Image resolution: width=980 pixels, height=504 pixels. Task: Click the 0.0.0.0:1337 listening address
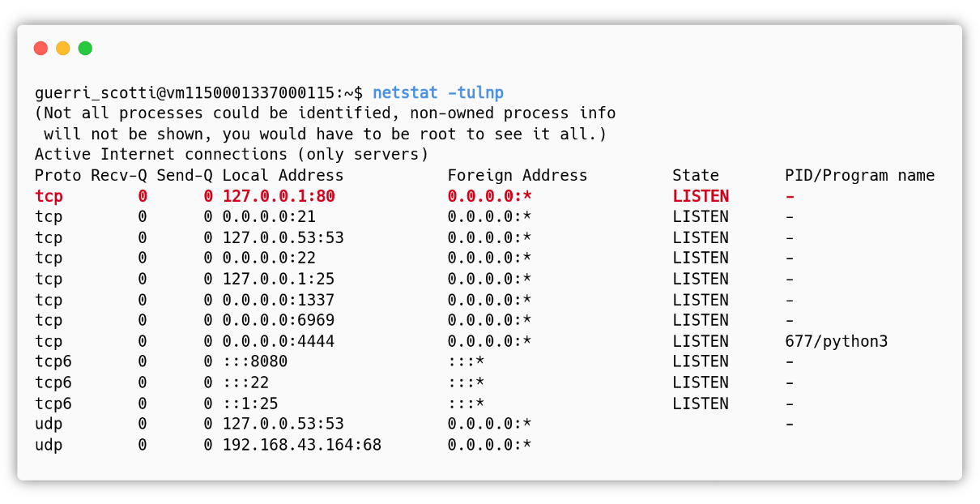(x=279, y=300)
